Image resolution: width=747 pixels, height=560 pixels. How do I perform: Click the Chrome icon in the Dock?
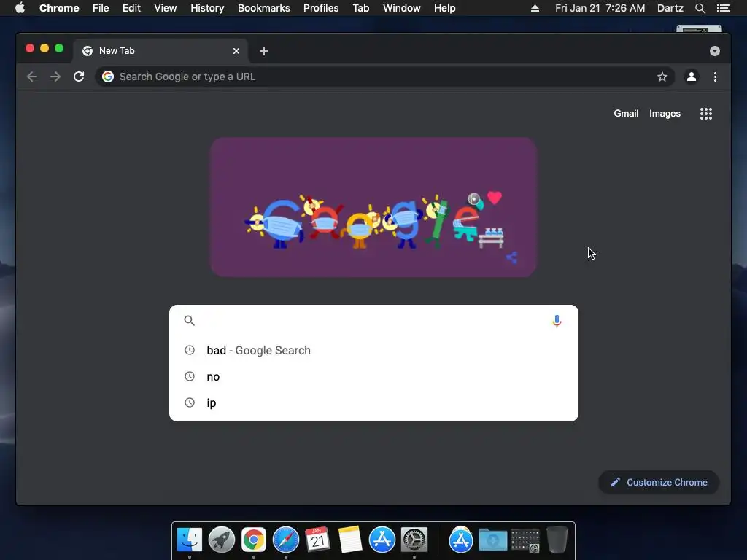pyautogui.click(x=253, y=540)
